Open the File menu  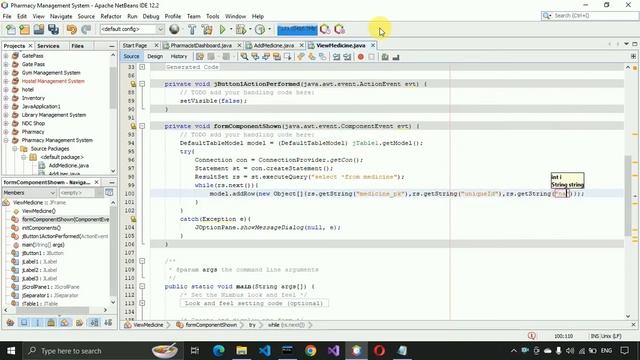7,16
